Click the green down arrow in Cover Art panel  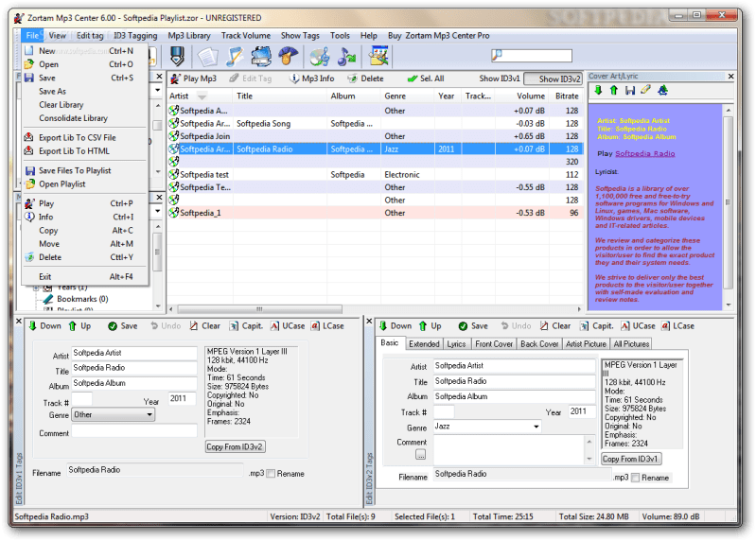(598, 90)
